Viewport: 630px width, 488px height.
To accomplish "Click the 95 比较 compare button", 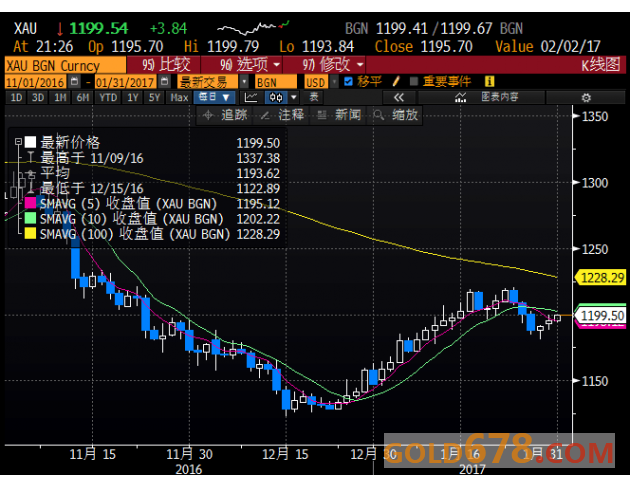I will click(x=164, y=65).
